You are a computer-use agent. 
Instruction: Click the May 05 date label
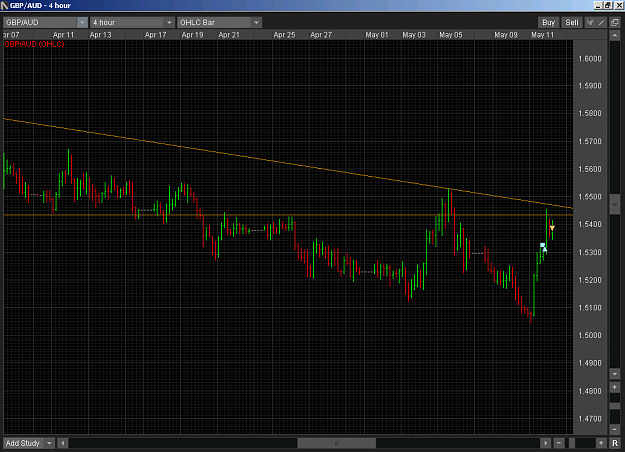[x=451, y=35]
